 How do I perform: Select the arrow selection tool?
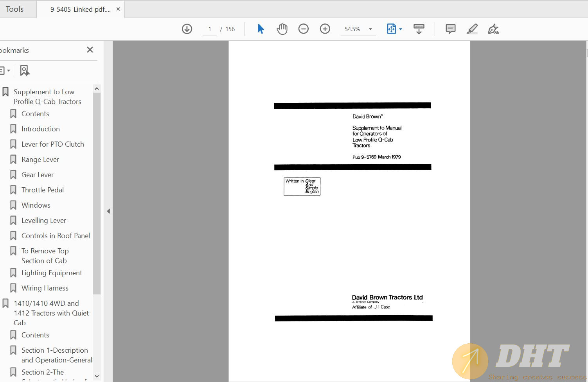point(261,29)
